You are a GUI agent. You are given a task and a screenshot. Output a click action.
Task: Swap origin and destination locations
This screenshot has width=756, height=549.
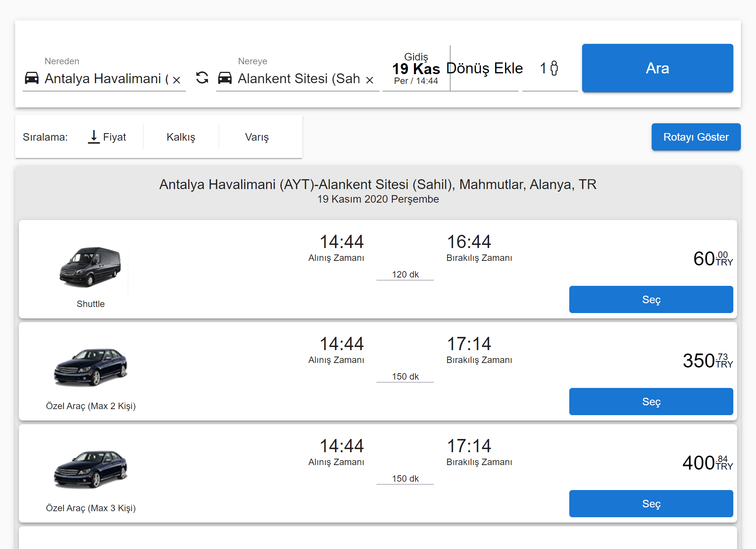(x=202, y=78)
